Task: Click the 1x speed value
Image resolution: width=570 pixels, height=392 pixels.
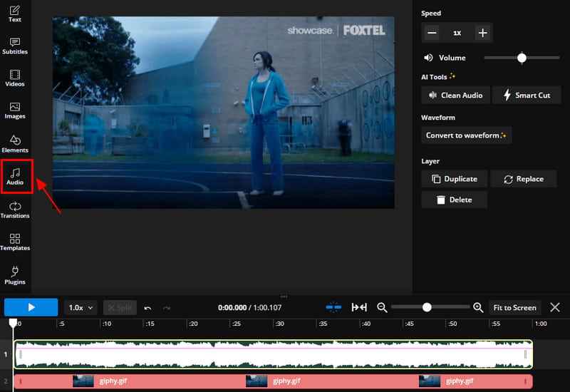Action: tap(457, 33)
